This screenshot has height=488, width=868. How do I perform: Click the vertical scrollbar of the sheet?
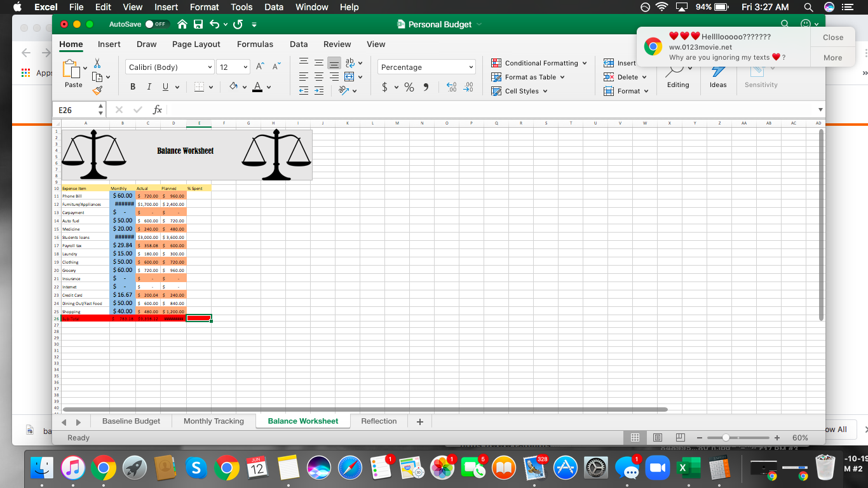pos(821,224)
